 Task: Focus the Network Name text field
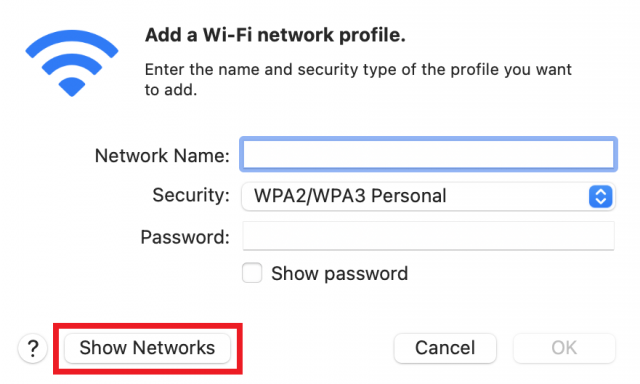(x=428, y=154)
